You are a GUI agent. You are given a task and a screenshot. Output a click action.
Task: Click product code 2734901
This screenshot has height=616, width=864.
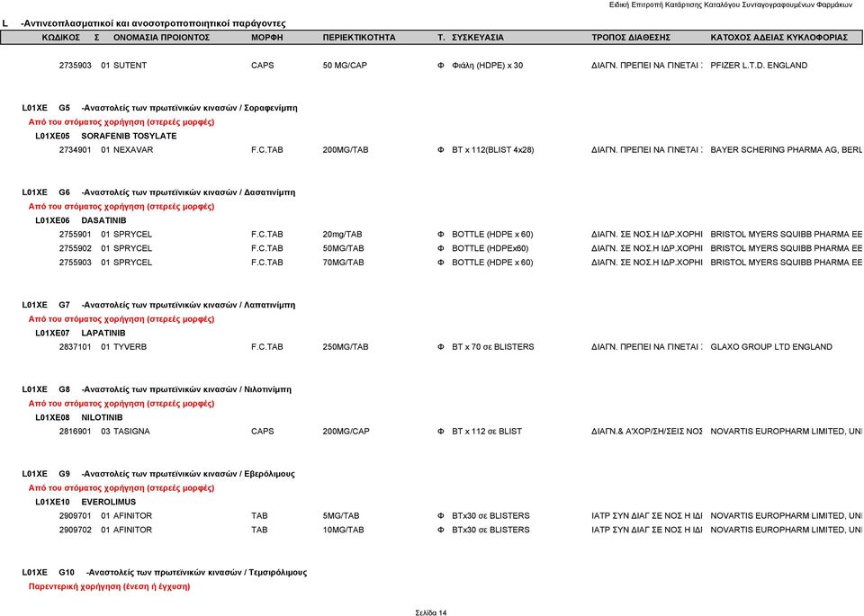tap(76, 150)
